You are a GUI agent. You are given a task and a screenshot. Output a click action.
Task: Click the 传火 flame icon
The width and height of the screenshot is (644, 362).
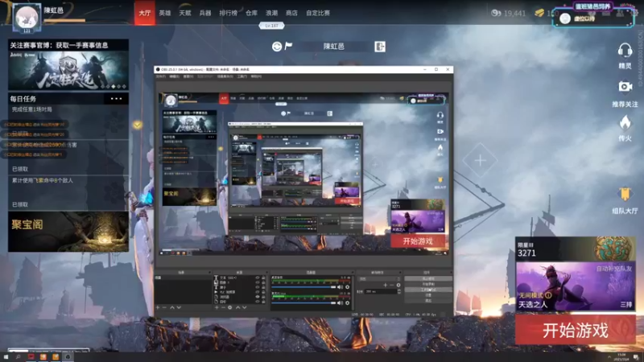[x=625, y=123]
